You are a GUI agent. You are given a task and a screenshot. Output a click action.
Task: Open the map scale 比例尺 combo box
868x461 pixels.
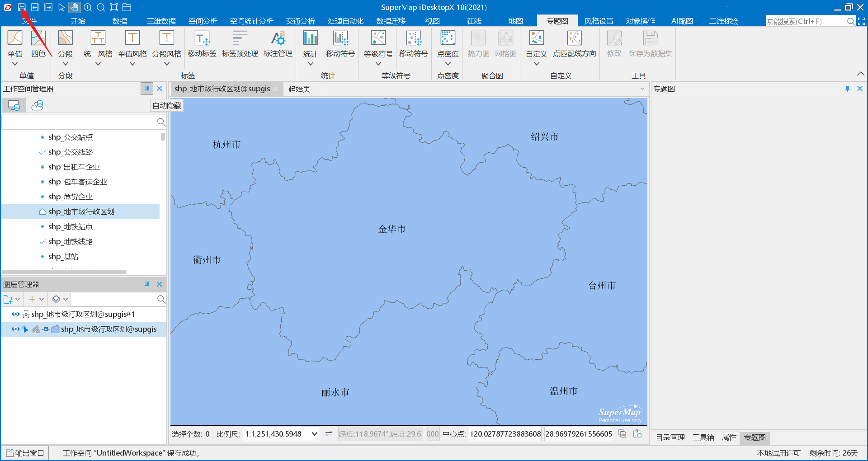point(282,434)
